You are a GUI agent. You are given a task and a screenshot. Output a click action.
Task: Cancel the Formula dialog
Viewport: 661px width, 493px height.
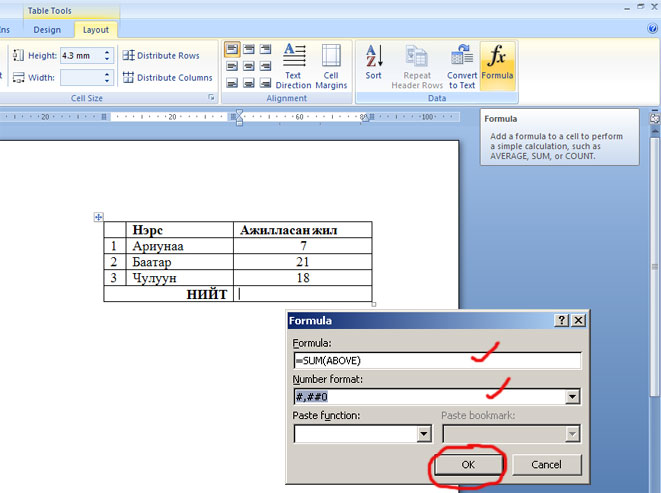[546, 465]
